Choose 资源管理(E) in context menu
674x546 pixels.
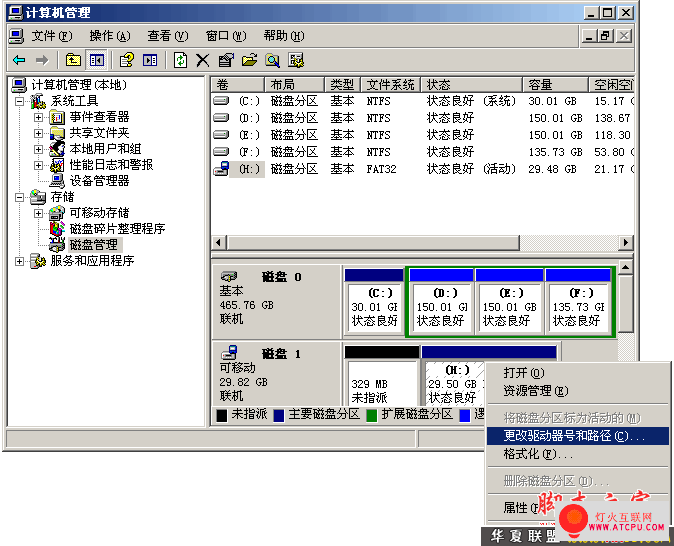tap(577, 391)
